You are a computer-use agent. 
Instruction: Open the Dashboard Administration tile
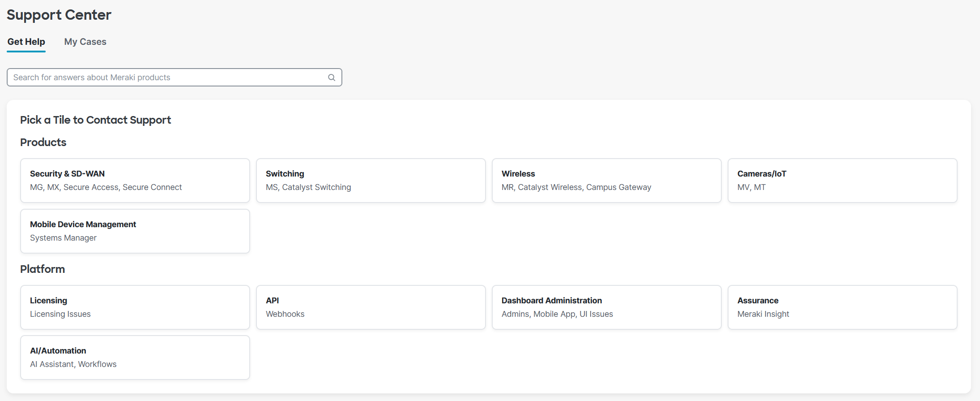coord(606,307)
